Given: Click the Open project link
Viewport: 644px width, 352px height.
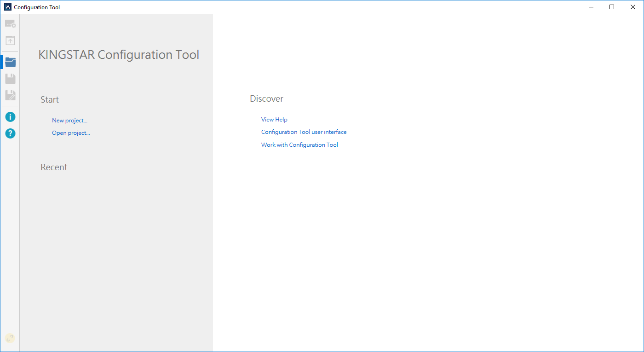Looking at the screenshot, I should 71,133.
